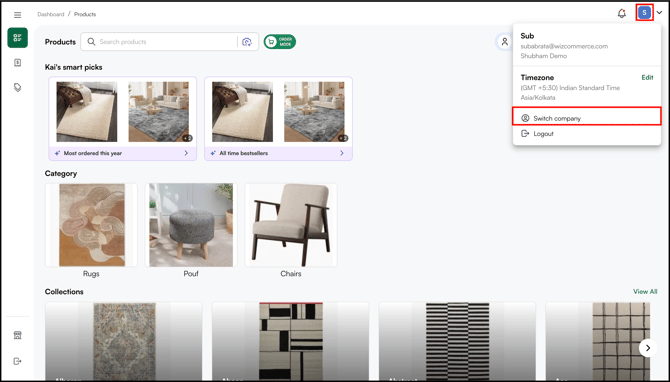Click the sparkle icon beside Most ordered
The height and width of the screenshot is (382, 670).
pyautogui.click(x=57, y=153)
